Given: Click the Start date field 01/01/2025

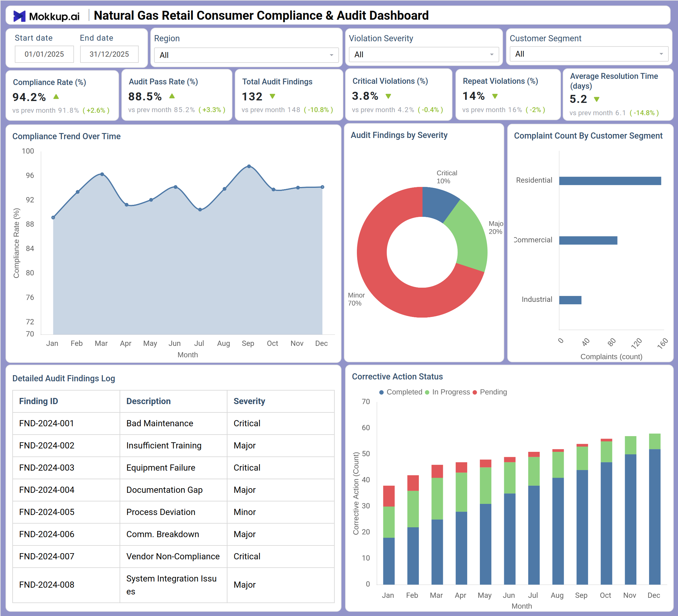Looking at the screenshot, I should tap(44, 54).
